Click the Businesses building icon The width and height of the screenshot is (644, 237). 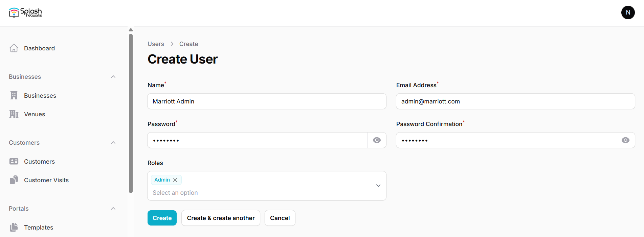coord(14,96)
